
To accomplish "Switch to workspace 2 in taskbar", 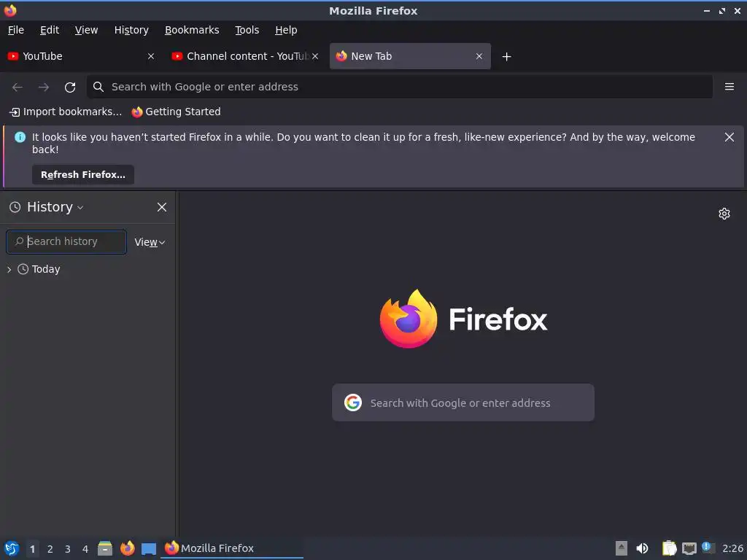I will pyautogui.click(x=50, y=549).
